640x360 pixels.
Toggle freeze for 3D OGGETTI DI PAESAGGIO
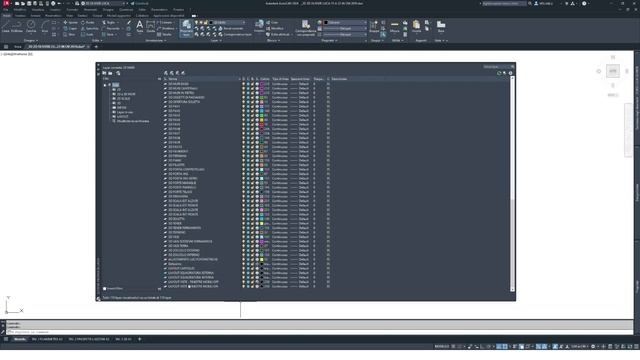248,97
